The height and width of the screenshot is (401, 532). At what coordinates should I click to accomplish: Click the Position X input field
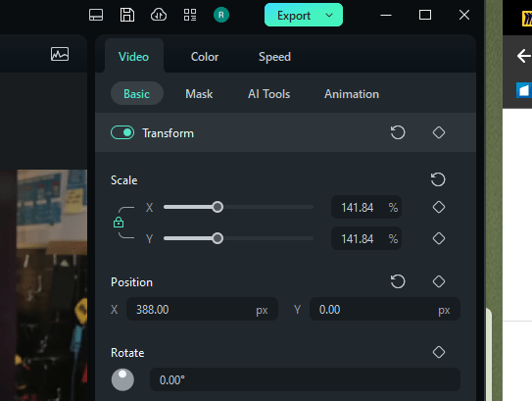(x=202, y=309)
